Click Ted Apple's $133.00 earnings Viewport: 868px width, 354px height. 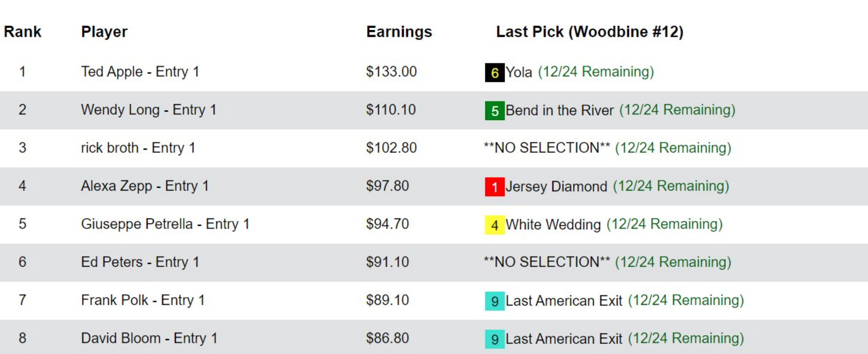pyautogui.click(x=391, y=72)
